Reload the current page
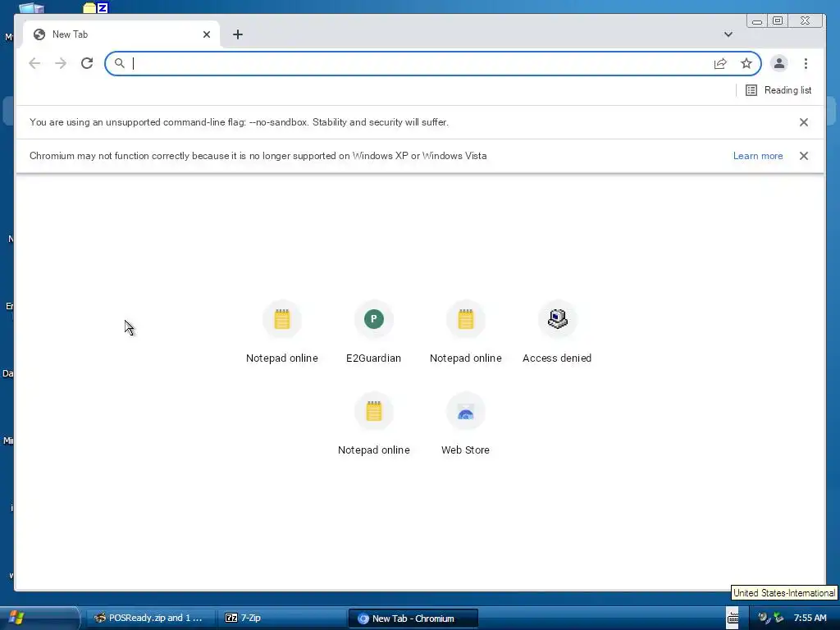The width and height of the screenshot is (840, 630). tap(87, 63)
